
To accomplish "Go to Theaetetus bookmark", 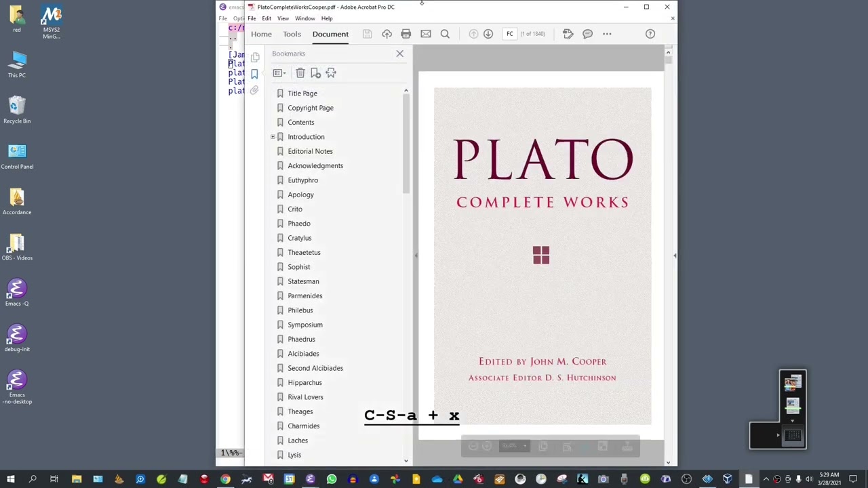I will tap(304, 253).
